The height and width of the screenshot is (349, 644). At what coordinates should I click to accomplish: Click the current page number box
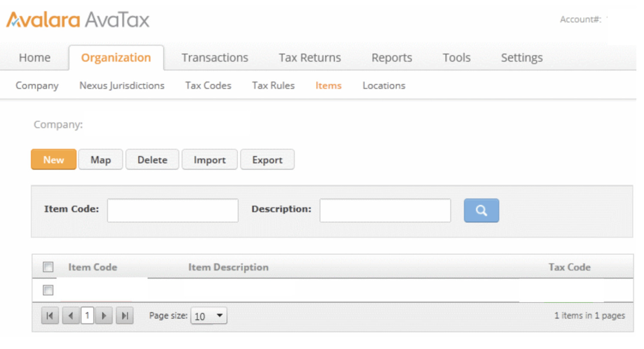coord(87,315)
